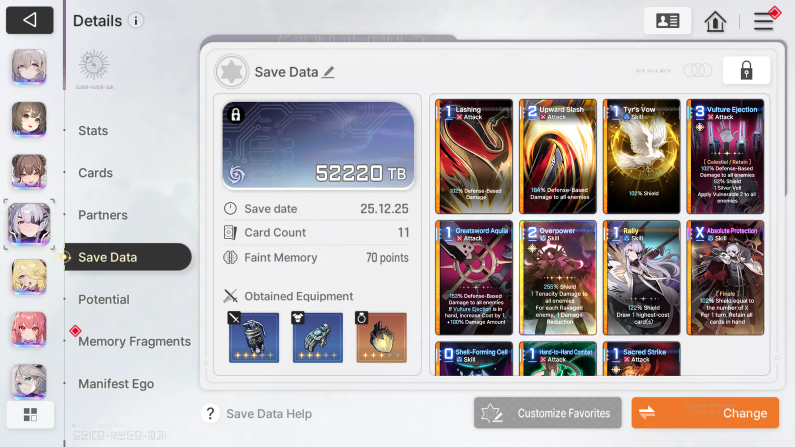
Task: Open the grid view icon below character list
Action: [x=30, y=415]
